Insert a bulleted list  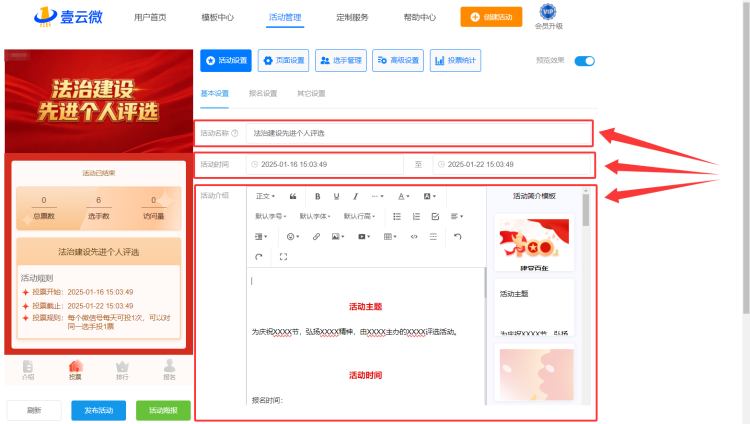397,216
